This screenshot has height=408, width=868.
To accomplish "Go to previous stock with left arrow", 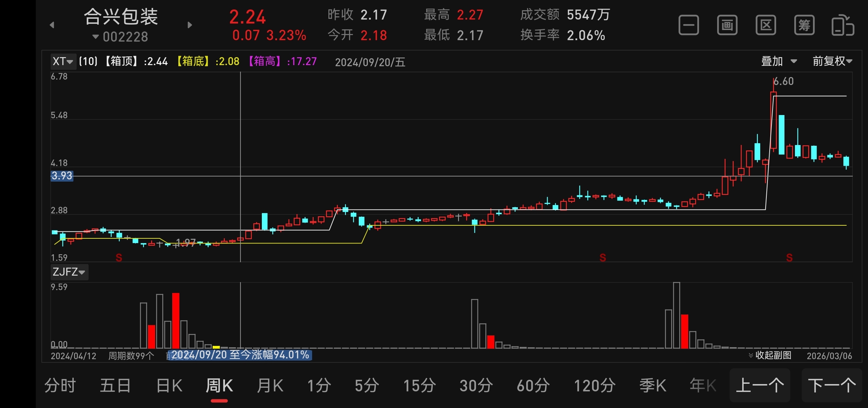I will (52, 25).
